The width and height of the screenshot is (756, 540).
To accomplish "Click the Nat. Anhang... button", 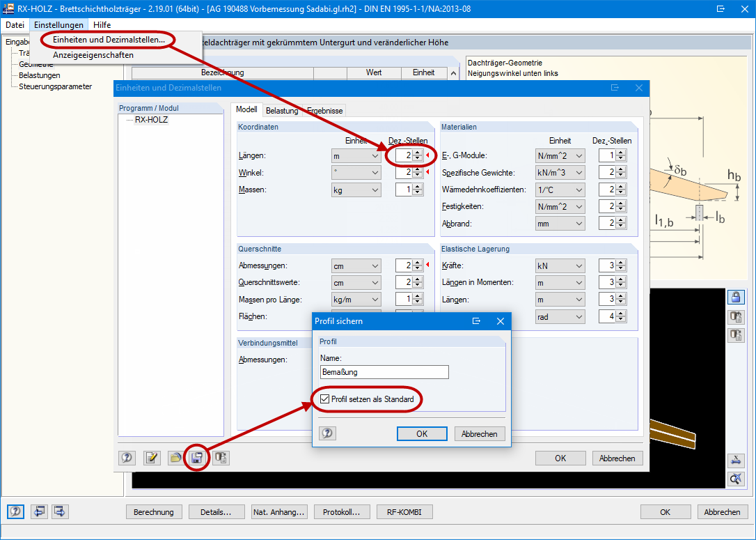I will [x=279, y=512].
